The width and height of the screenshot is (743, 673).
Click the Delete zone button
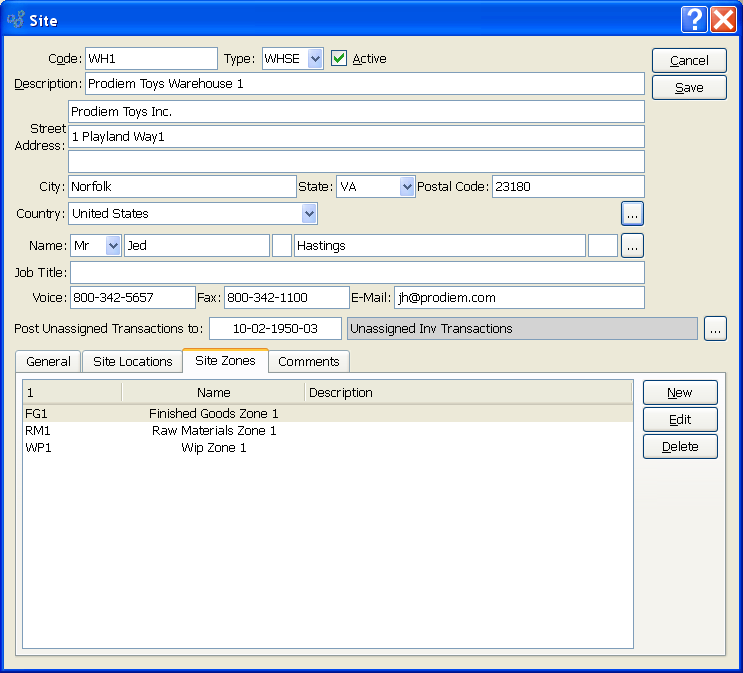680,447
